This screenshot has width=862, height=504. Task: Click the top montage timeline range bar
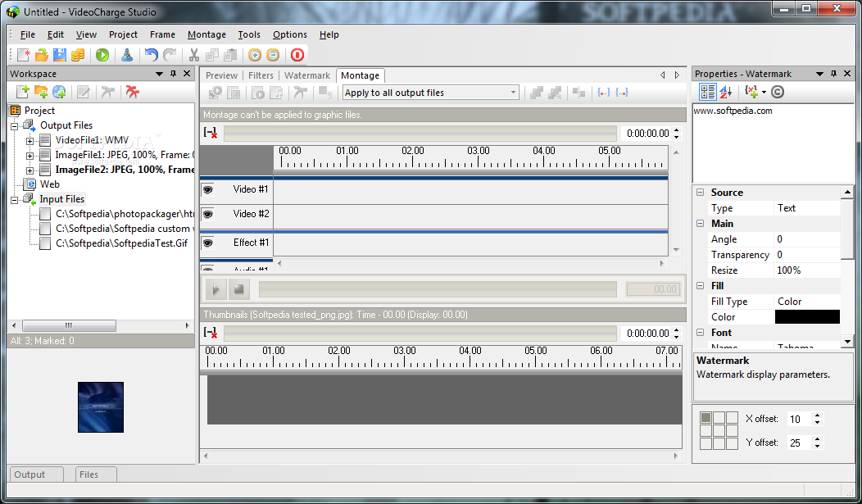[x=420, y=133]
